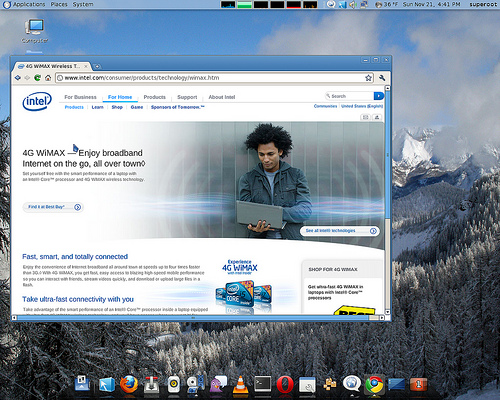500x400 pixels.
Task: Go to the browser home page icon
Action: 48,78
